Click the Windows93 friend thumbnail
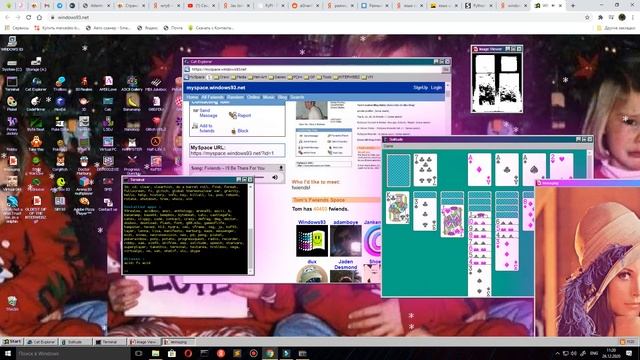640x360 pixels. click(x=312, y=241)
